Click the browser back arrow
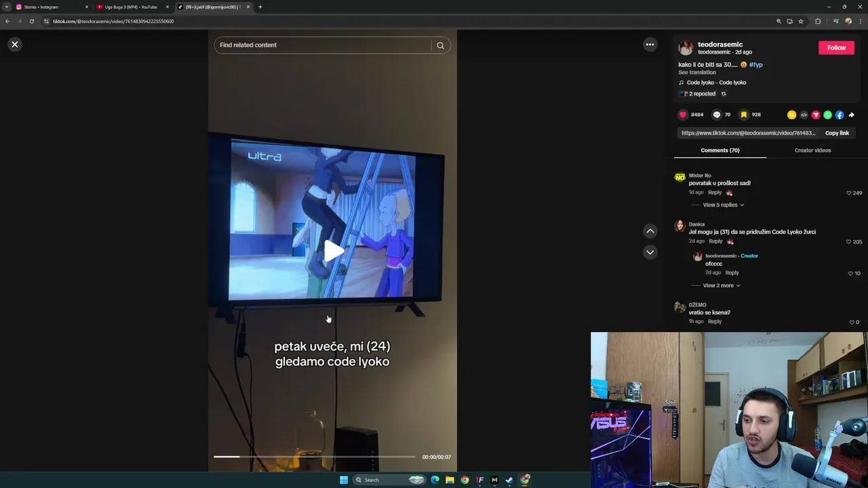This screenshot has width=868, height=488. 7,21
